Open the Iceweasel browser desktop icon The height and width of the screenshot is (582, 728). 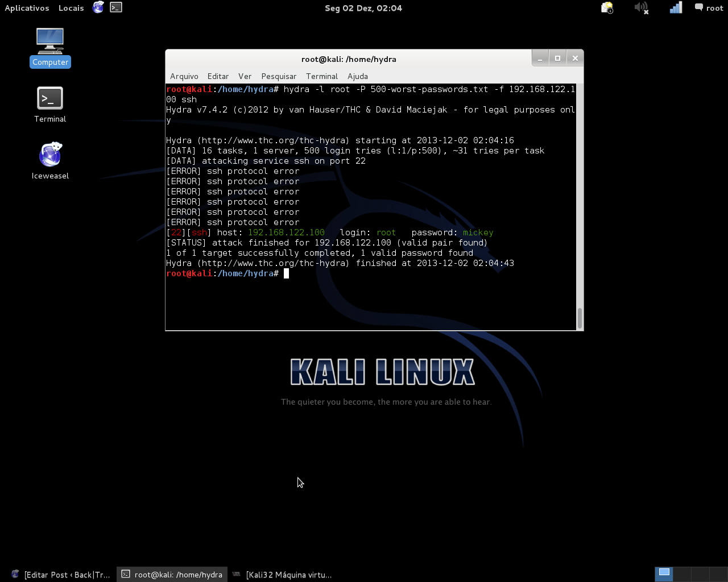(x=50, y=161)
